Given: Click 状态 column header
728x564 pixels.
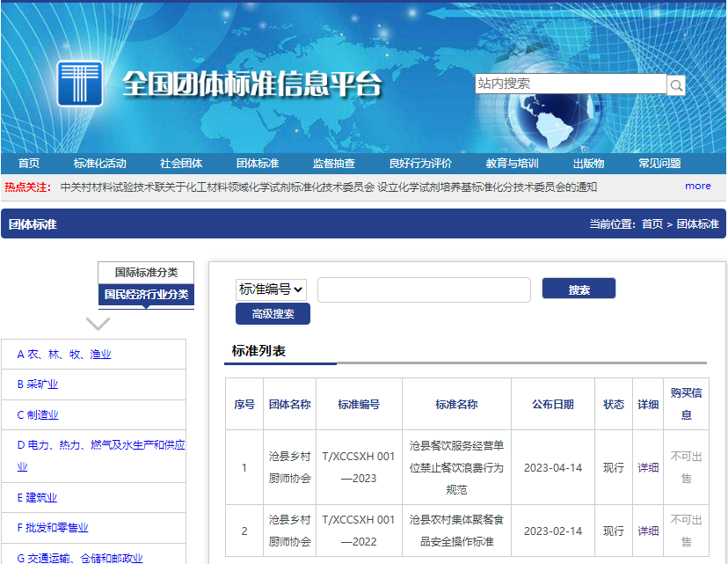Looking at the screenshot, I should coord(614,405).
